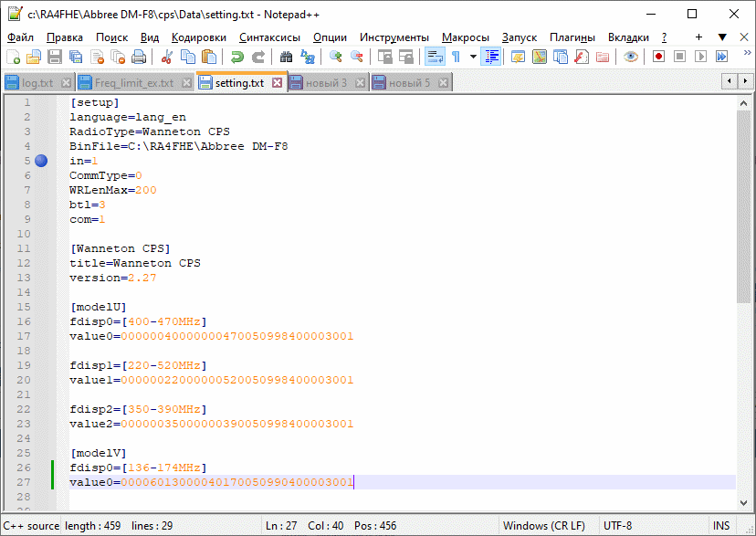Toggle indent guide toolbar button
The image size is (756, 536).
pos(491,57)
